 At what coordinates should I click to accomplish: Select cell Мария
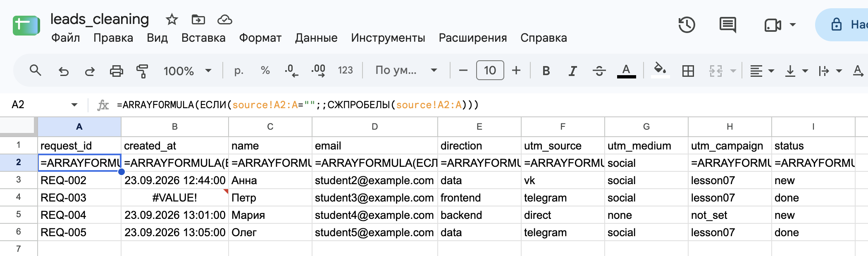pos(270,215)
